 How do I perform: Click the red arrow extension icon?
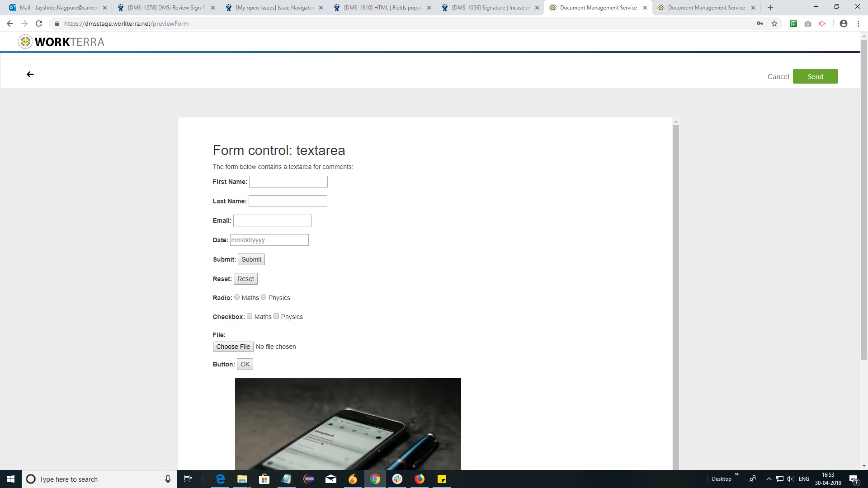pyautogui.click(x=822, y=23)
